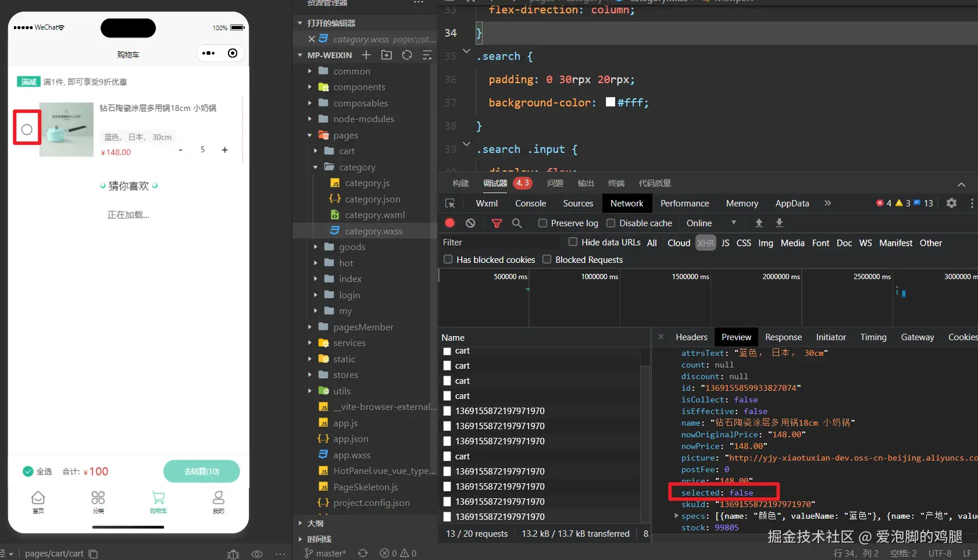Screen dimensions: 978x560
Task: Show more devtools tabs chevron
Action: pyautogui.click(x=827, y=203)
